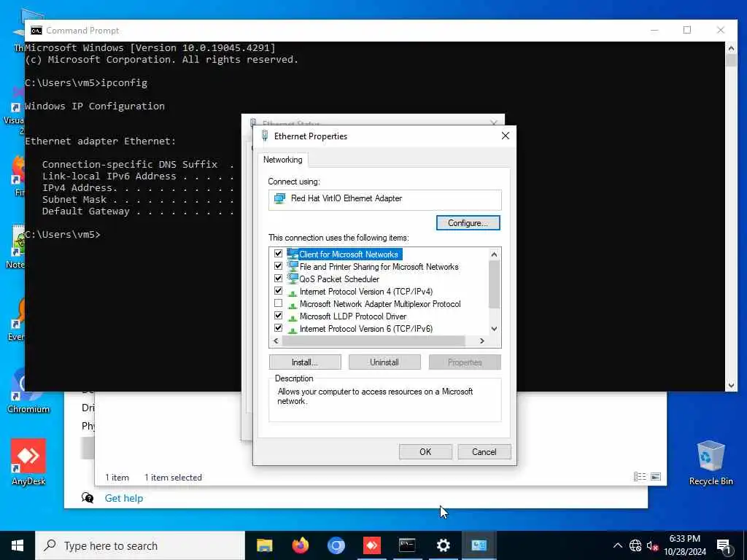Uncheck File and Printer Sharing checkbox

tap(278, 266)
